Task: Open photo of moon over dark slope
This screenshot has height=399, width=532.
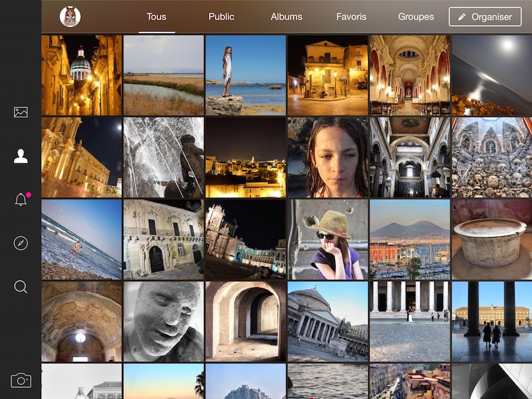Action: click(492, 76)
